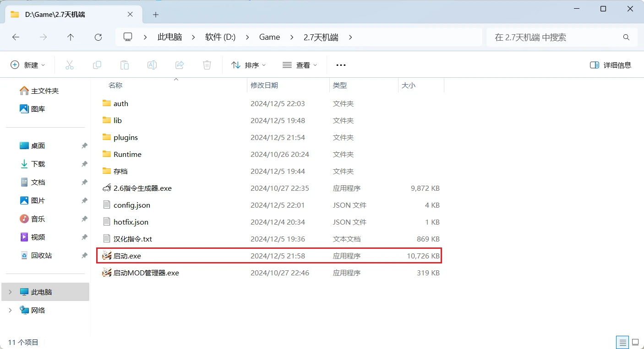Click the back navigation arrow

tap(16, 37)
